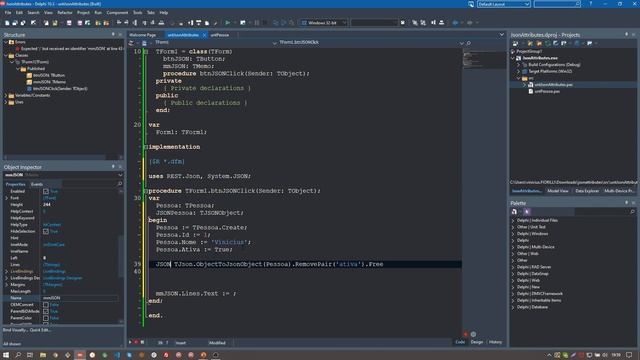
Task: Toggle the Enabled property checkbox
Action: point(46,191)
